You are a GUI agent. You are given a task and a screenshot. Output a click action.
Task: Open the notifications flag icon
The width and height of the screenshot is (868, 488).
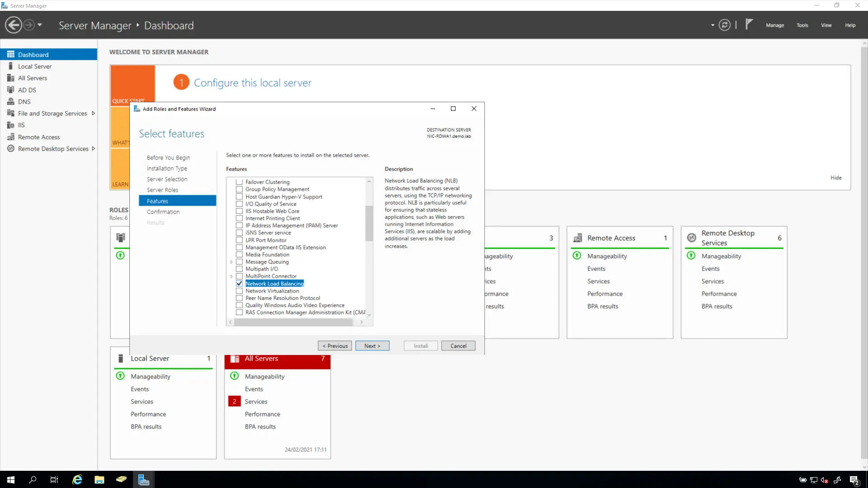[x=749, y=24]
